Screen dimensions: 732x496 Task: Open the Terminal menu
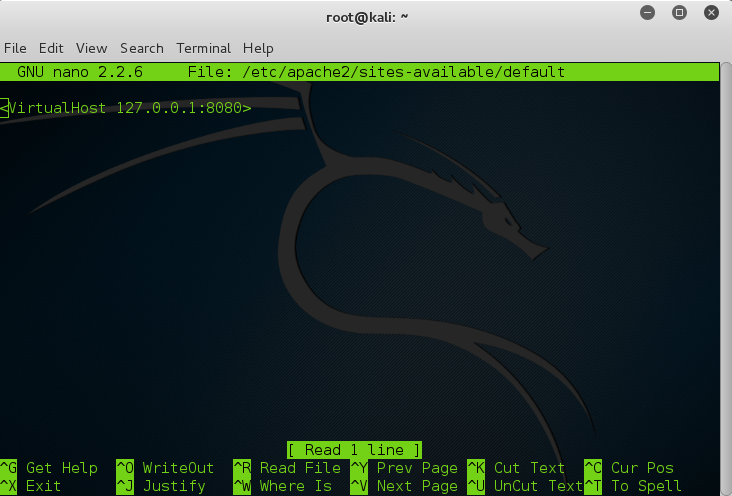click(x=203, y=48)
